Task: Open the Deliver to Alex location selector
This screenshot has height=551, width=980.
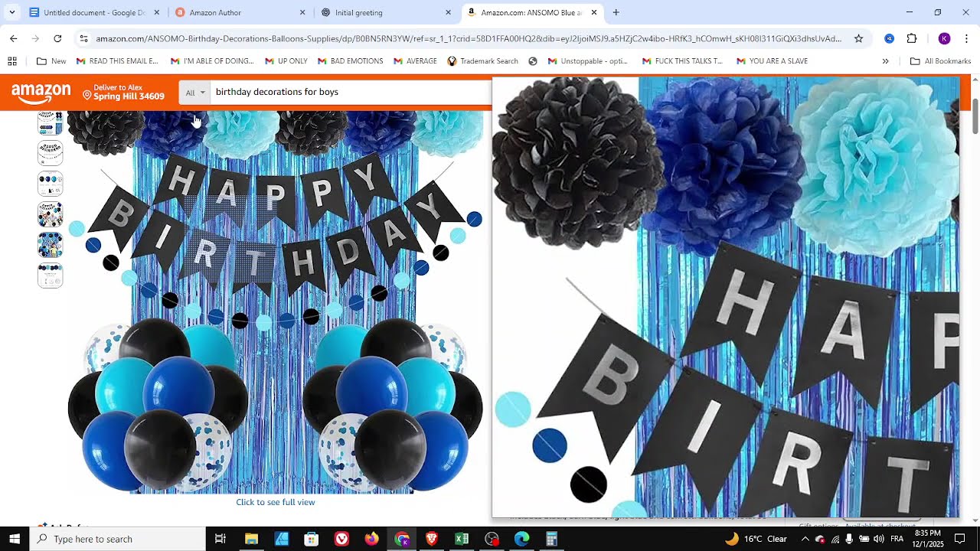Action: pyautogui.click(x=123, y=92)
